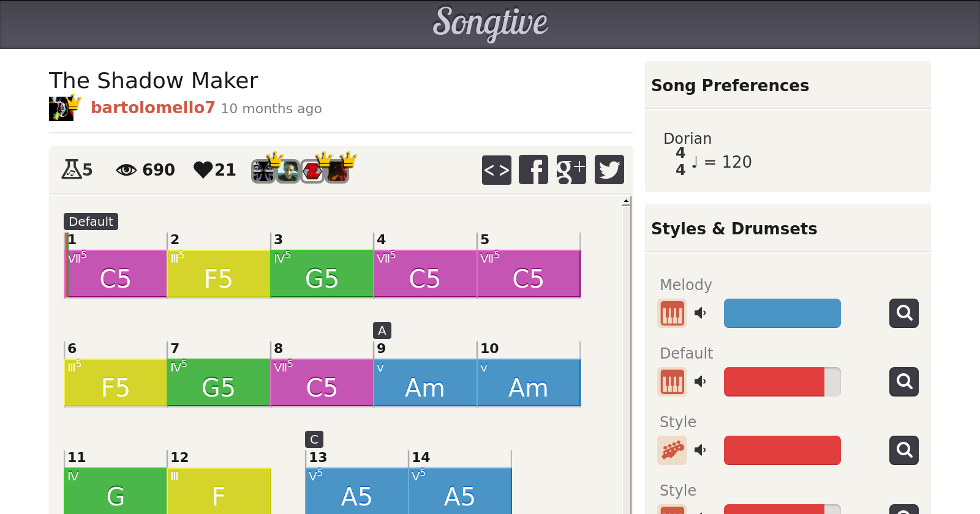Click the guitar icon under Style
Viewport: 980px width, 514px height.
[x=672, y=450]
